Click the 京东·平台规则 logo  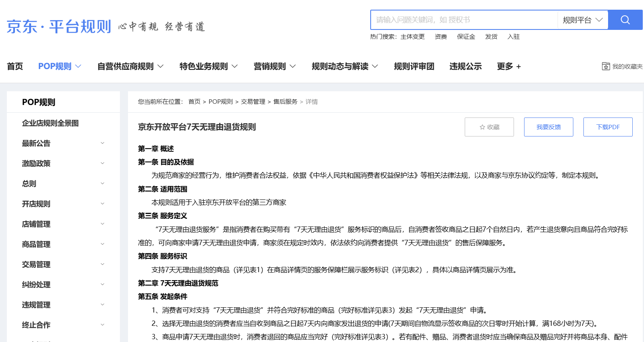pos(59,27)
